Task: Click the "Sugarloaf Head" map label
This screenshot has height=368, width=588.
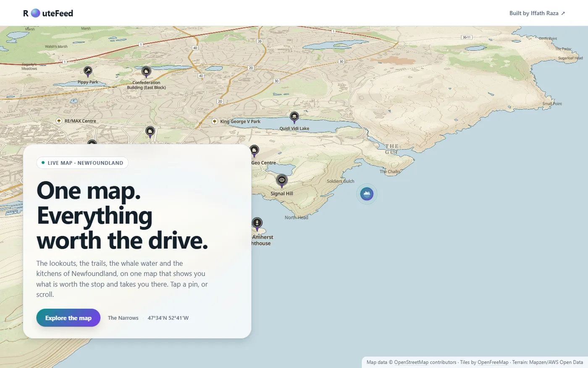Action: pos(570,58)
